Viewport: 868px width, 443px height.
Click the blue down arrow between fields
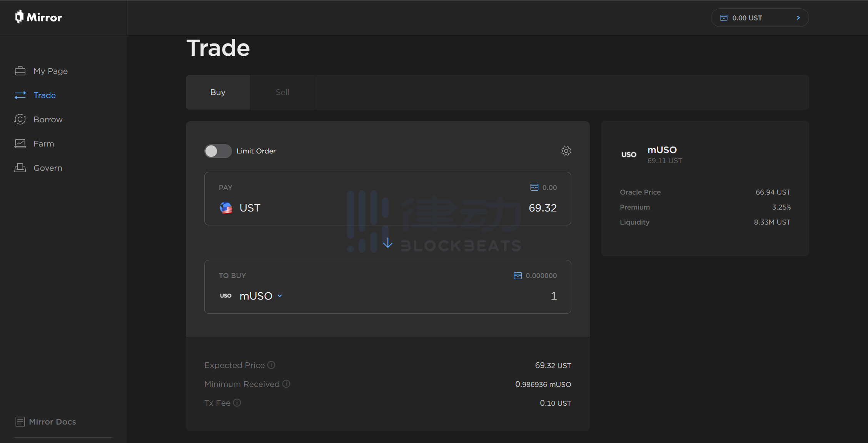coord(388,243)
